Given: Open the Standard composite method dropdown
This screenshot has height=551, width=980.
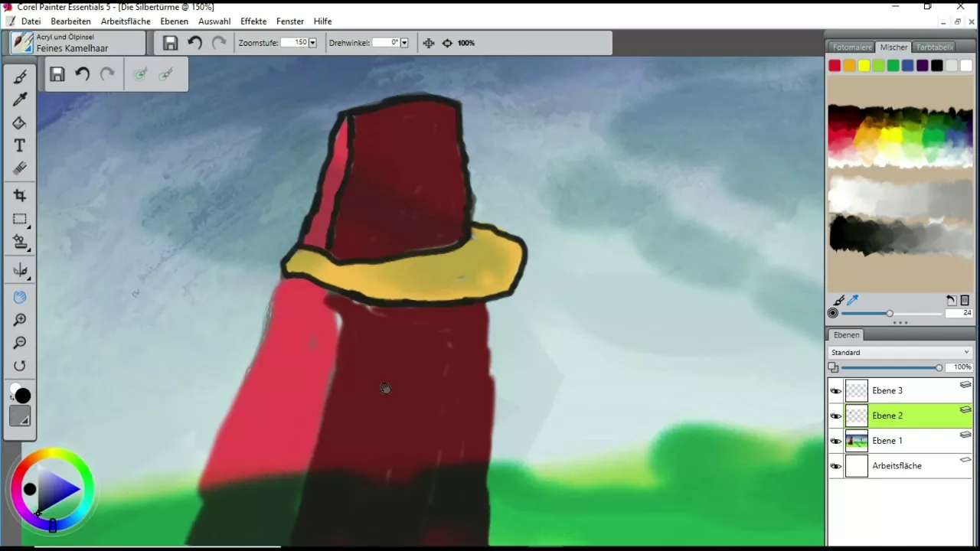Looking at the screenshot, I should pyautogui.click(x=900, y=353).
